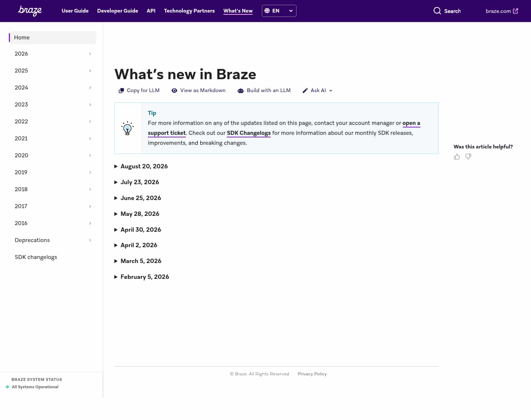Select Home in the sidebar
Screen dimensions: 531x420
[53, 38]
